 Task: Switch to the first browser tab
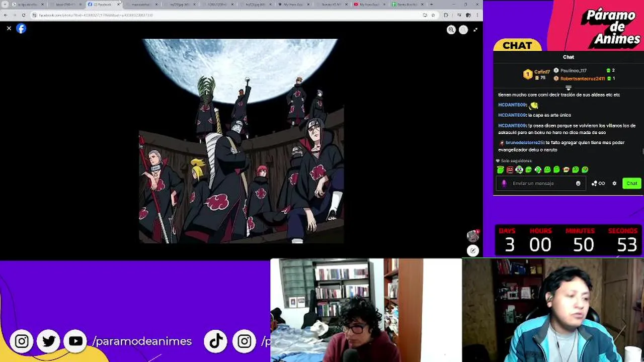(28, 5)
